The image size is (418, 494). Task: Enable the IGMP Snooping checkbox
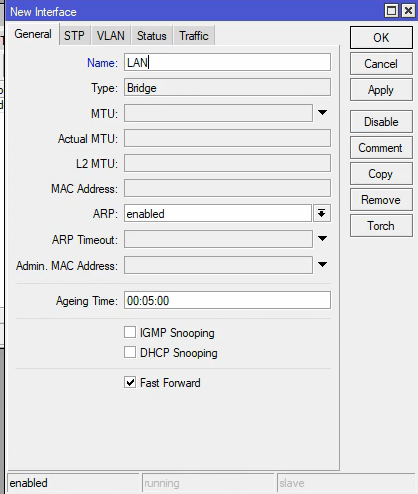click(130, 332)
